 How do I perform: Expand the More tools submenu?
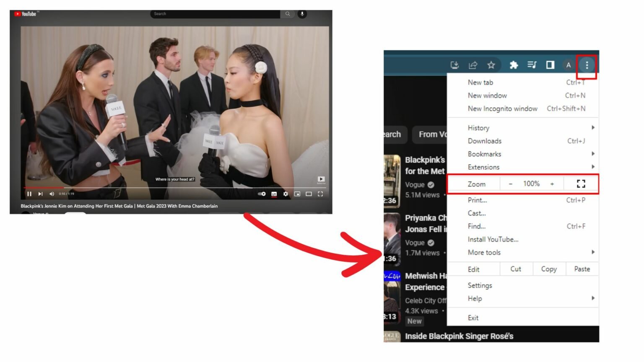(x=484, y=252)
